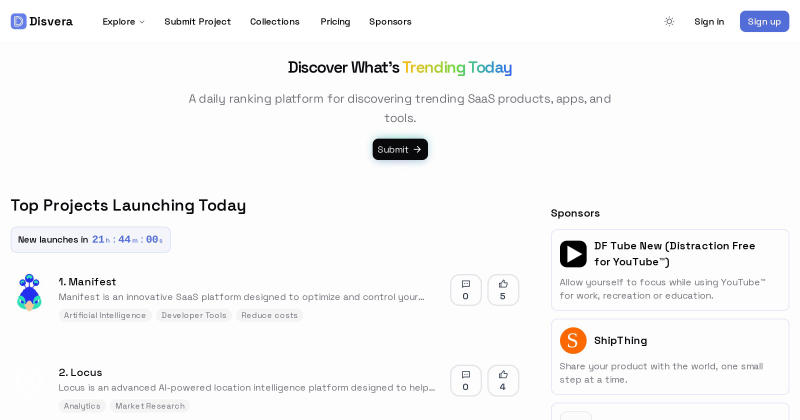Image resolution: width=800 pixels, height=420 pixels.
Task: Click the Disvera logo icon
Action: click(x=18, y=21)
